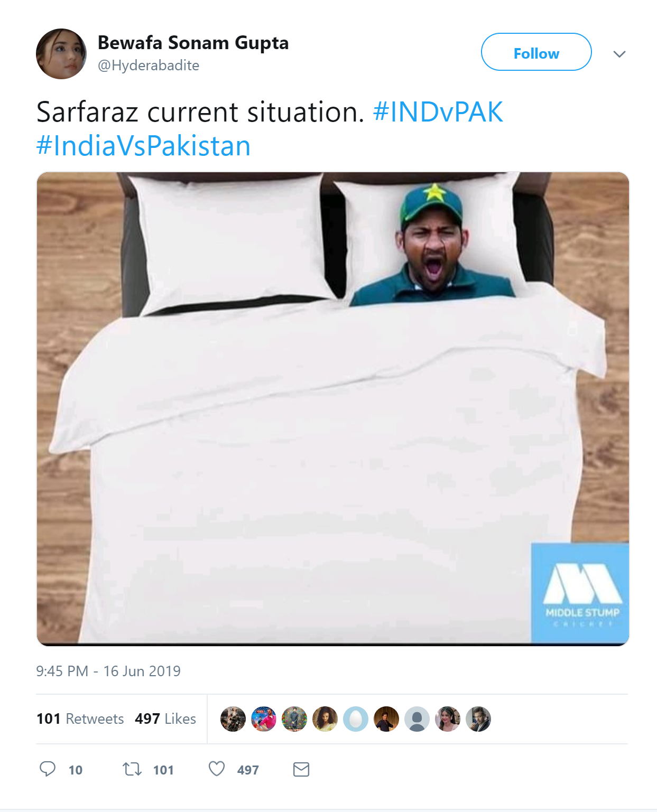
Task: Open first liker's motorcycle avatar
Action: pyautogui.click(x=233, y=719)
